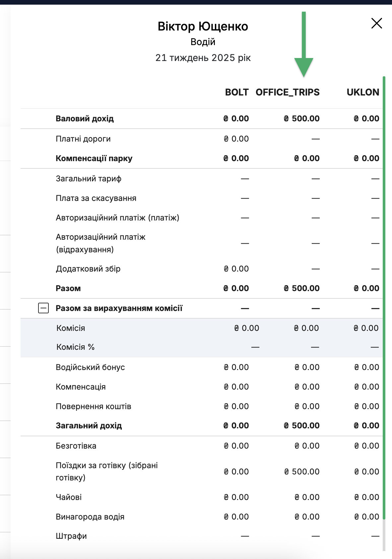Click the UKLON column header
The height and width of the screenshot is (559, 392).
point(363,92)
